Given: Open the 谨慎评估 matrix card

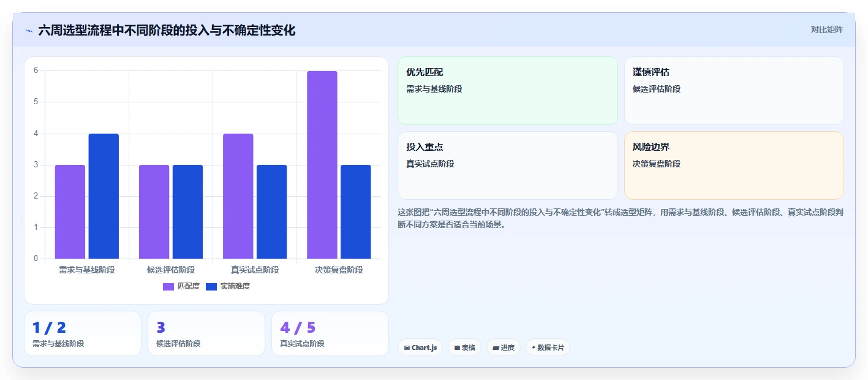Looking at the screenshot, I should pyautogui.click(x=734, y=91).
